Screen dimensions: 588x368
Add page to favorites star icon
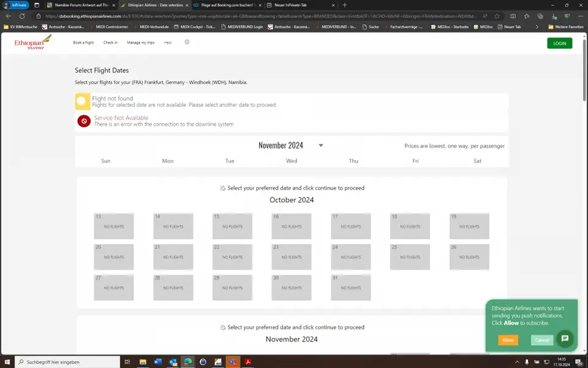pos(497,16)
